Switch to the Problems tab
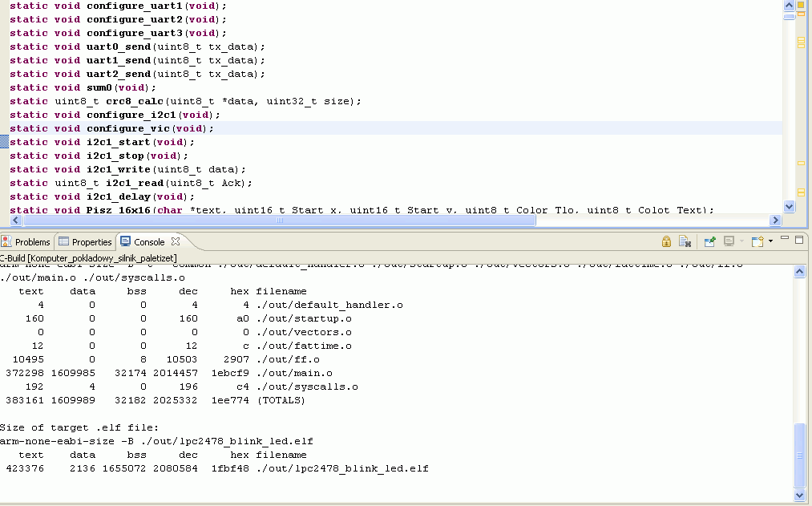 click(x=26, y=242)
